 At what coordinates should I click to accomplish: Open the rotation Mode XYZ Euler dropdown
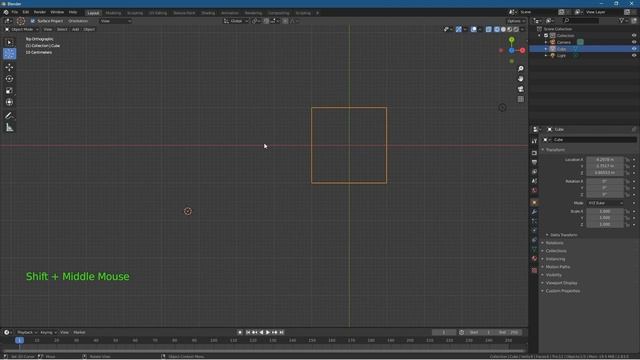(605, 203)
